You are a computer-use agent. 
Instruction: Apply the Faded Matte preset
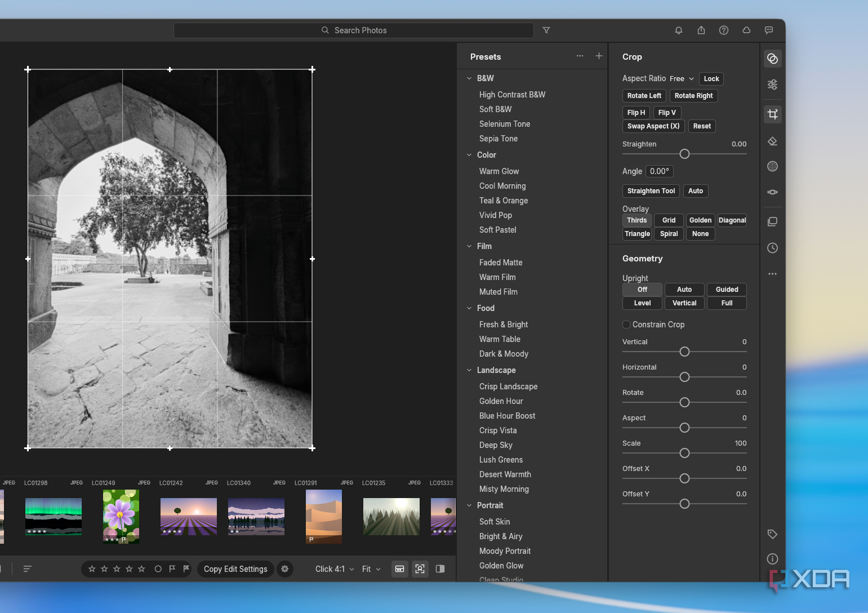click(x=501, y=263)
